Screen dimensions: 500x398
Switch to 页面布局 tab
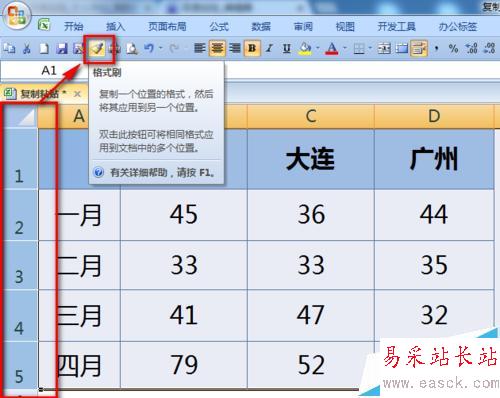pyautogui.click(x=167, y=26)
